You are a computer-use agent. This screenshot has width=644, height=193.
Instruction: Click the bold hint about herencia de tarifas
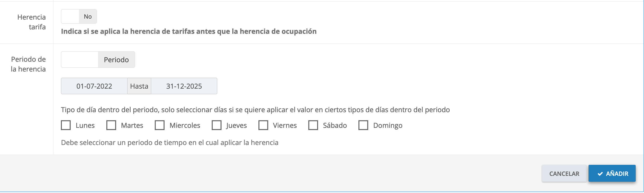pos(189,31)
